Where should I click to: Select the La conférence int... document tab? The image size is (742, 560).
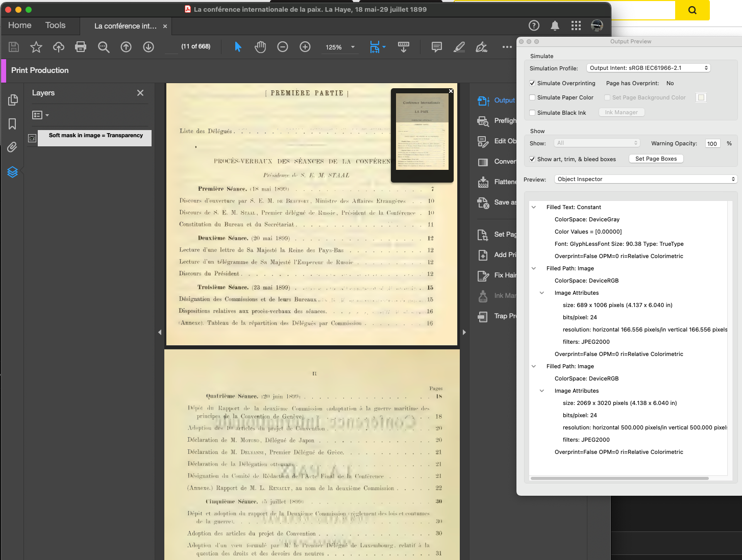(x=125, y=26)
